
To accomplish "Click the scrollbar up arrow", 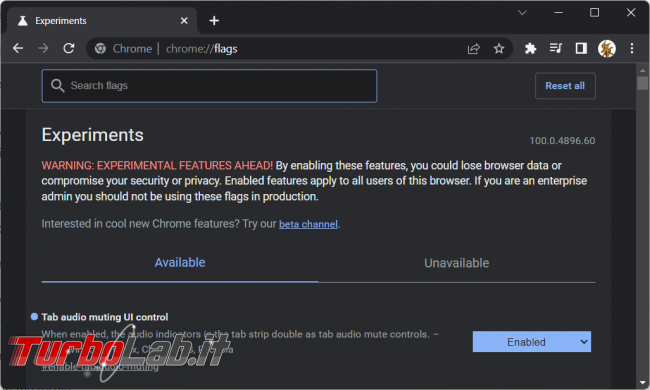I will coord(643,70).
